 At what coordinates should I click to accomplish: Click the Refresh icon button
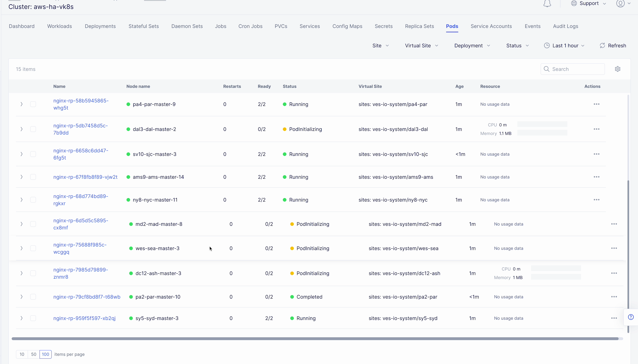pyautogui.click(x=602, y=45)
